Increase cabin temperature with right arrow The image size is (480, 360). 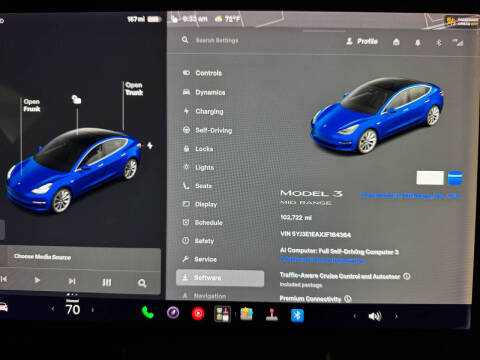(x=93, y=310)
